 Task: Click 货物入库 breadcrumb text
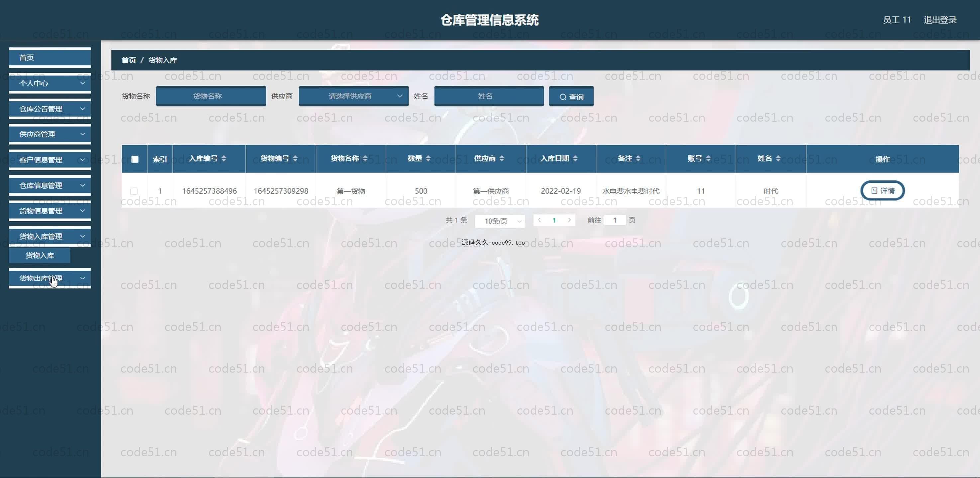pos(163,60)
